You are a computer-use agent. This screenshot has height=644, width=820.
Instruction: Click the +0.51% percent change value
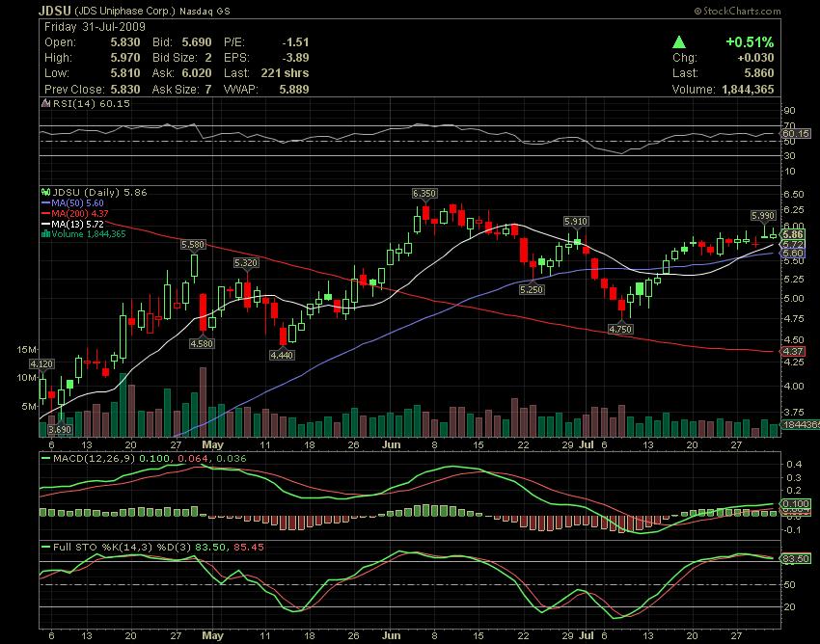750,42
